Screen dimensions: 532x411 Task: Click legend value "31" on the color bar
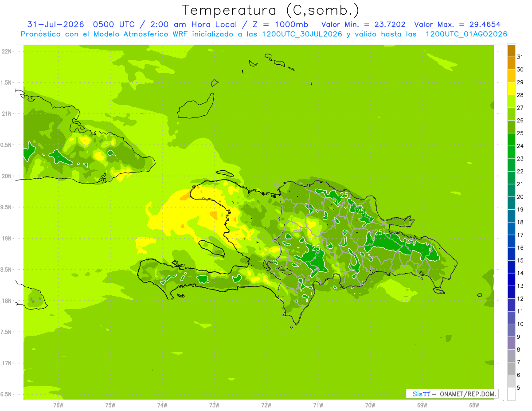point(520,56)
